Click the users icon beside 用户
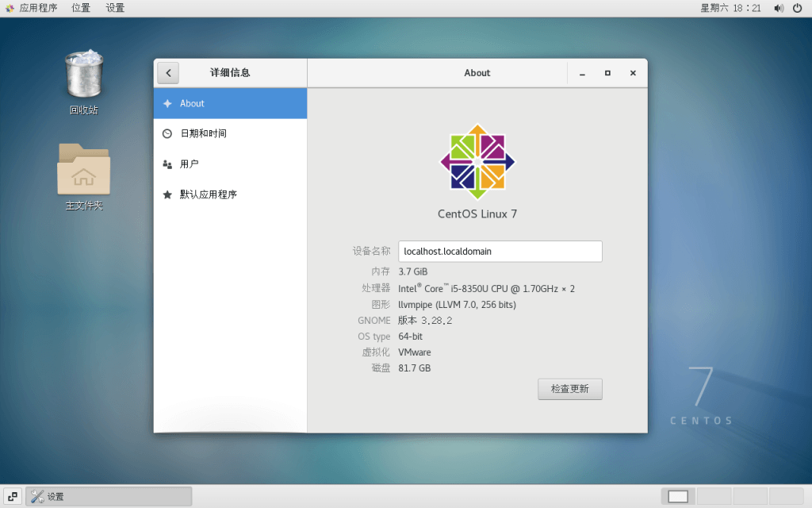The image size is (812, 508). click(x=167, y=164)
